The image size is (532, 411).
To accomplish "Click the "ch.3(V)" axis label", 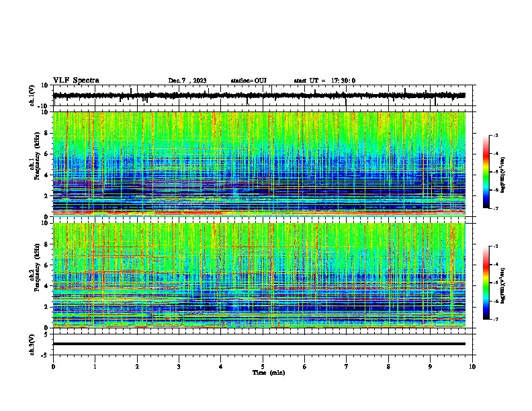I will point(32,345).
